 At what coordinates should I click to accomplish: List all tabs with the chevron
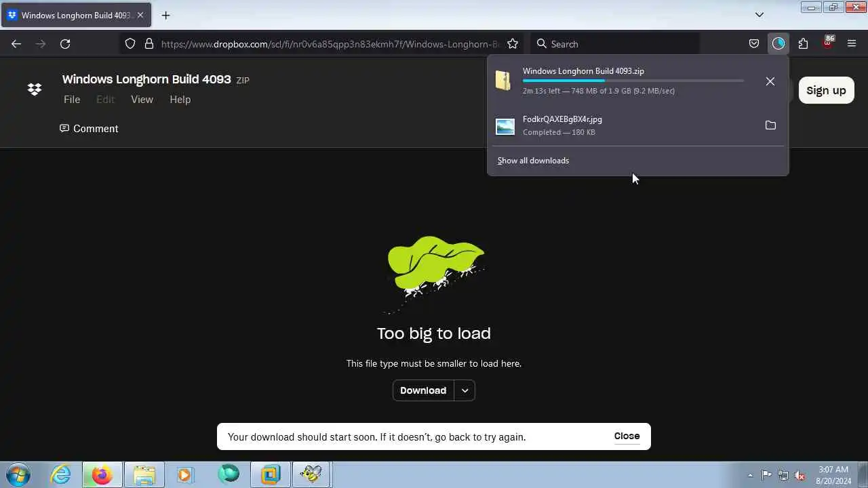coord(759,14)
